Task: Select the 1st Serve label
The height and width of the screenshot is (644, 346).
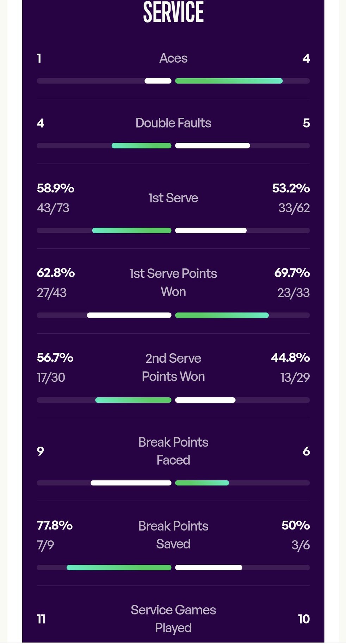Action: 173,198
